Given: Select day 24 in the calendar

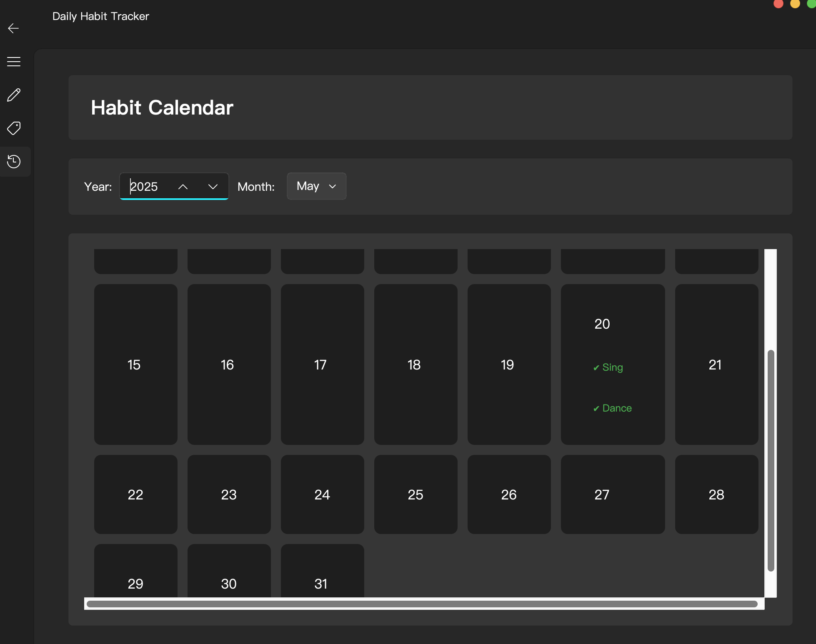Looking at the screenshot, I should pyautogui.click(x=322, y=494).
